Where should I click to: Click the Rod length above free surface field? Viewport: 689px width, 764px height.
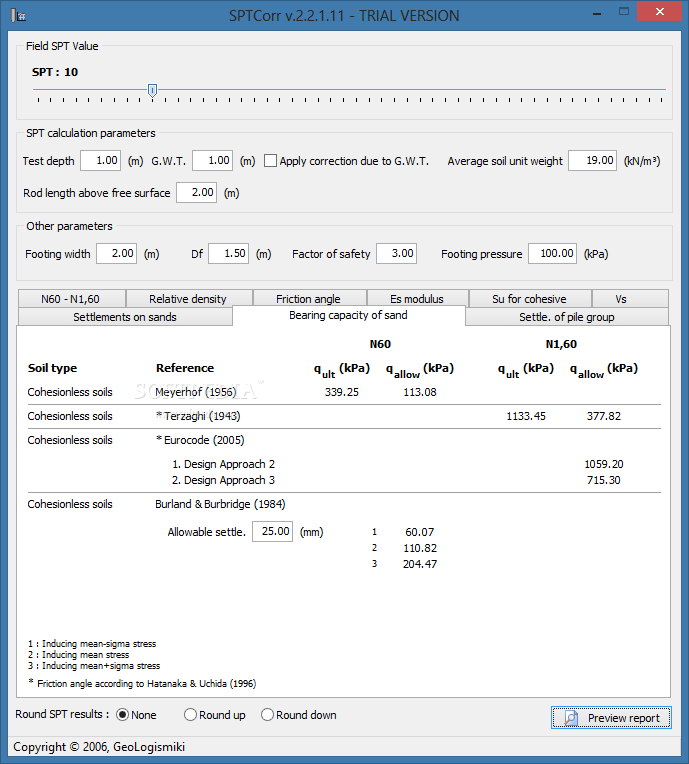pyautogui.click(x=196, y=192)
